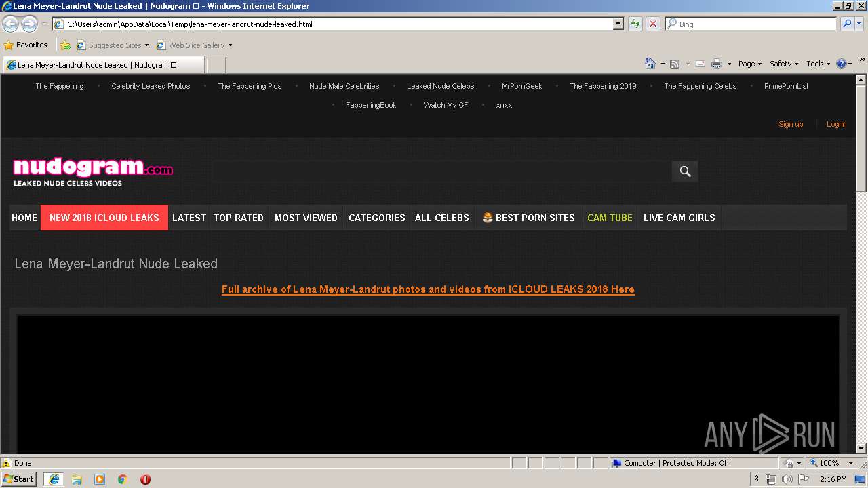This screenshot has width=868, height=488.
Task: Click the browser Forward arrow button
Action: (29, 24)
